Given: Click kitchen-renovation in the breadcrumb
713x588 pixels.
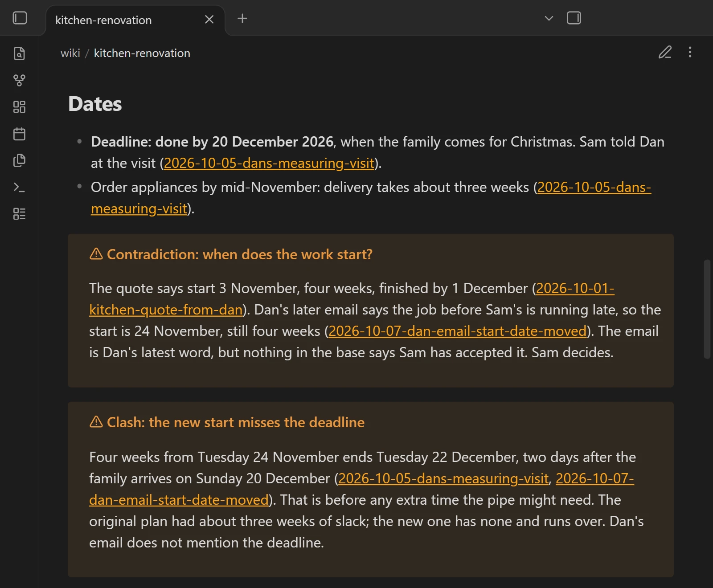Looking at the screenshot, I should pos(142,53).
